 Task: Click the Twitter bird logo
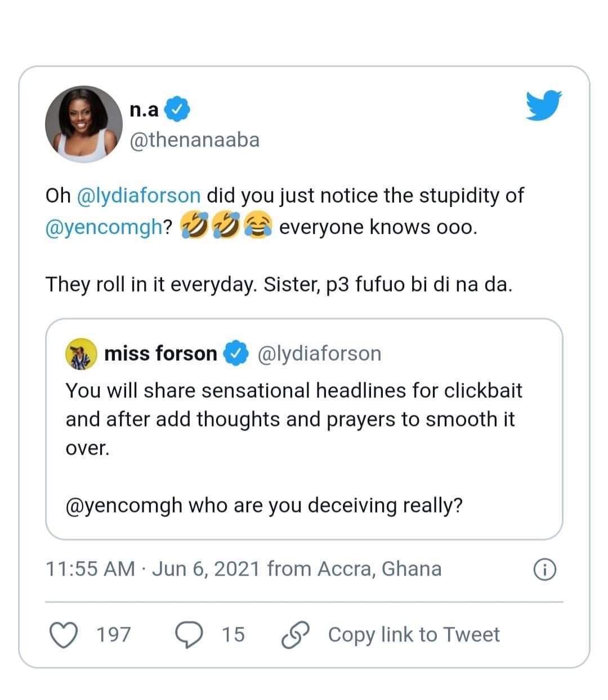click(x=544, y=105)
